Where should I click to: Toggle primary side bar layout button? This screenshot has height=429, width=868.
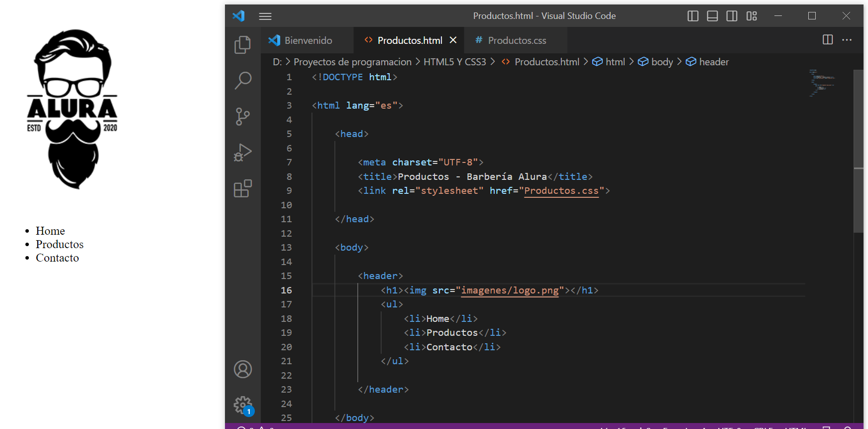(x=693, y=16)
